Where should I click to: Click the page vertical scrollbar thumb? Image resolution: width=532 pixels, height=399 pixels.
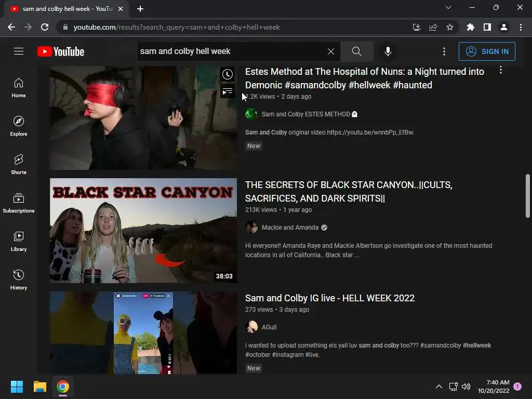(528, 196)
